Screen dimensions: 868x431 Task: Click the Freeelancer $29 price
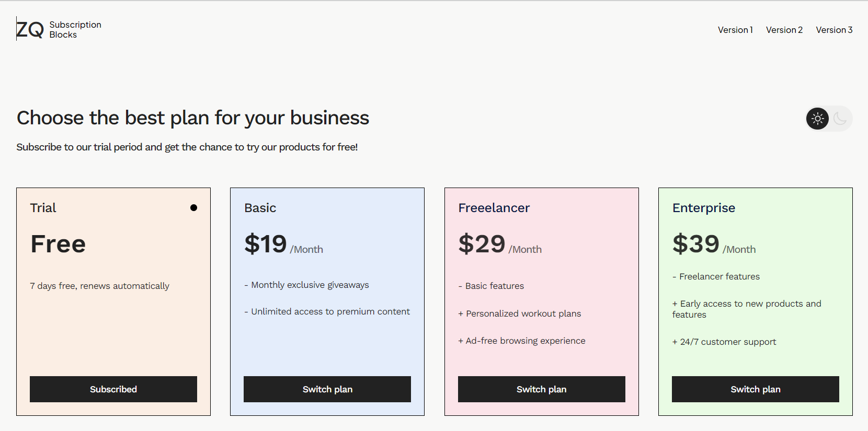click(x=482, y=244)
